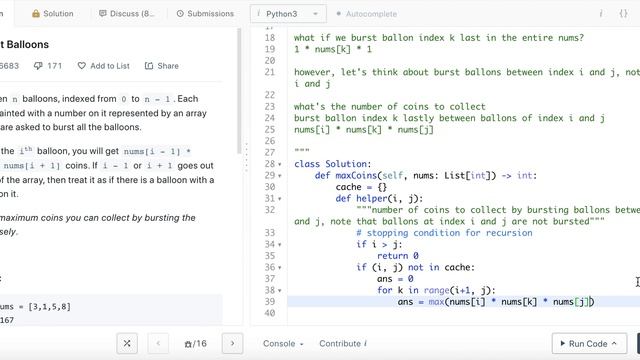The width and height of the screenshot is (640, 360).
Task: Open the Discuss tab
Action: tap(127, 13)
